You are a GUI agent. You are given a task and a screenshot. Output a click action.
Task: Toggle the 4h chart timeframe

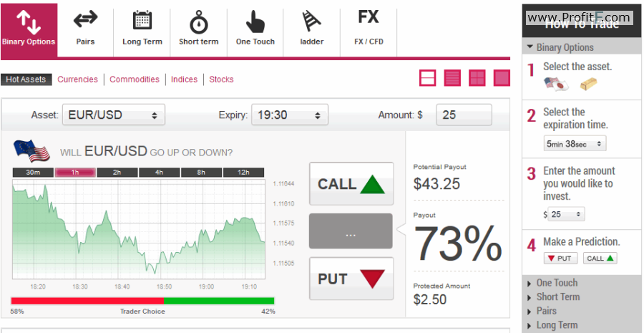[159, 173]
